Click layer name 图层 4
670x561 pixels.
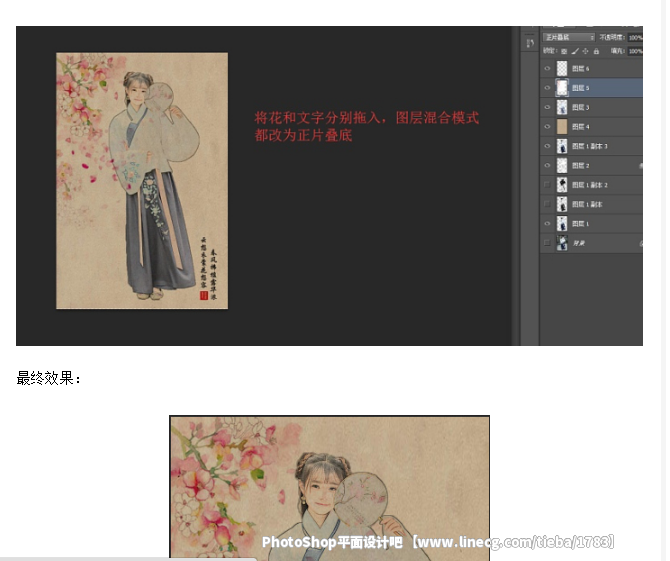point(581,126)
